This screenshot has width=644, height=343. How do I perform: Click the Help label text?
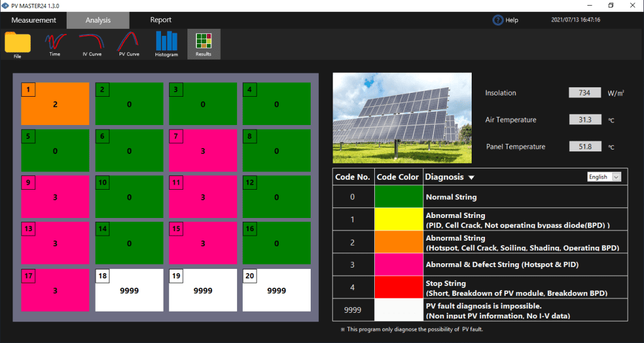coord(512,20)
